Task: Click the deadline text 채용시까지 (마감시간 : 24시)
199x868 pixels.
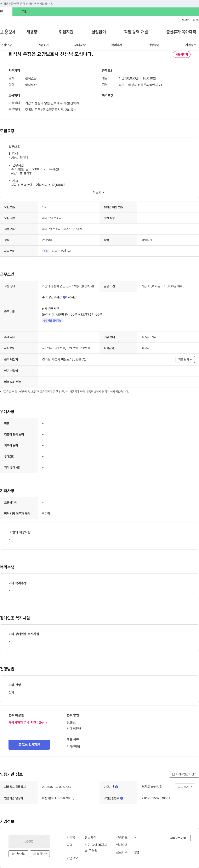Action: [28, 723]
